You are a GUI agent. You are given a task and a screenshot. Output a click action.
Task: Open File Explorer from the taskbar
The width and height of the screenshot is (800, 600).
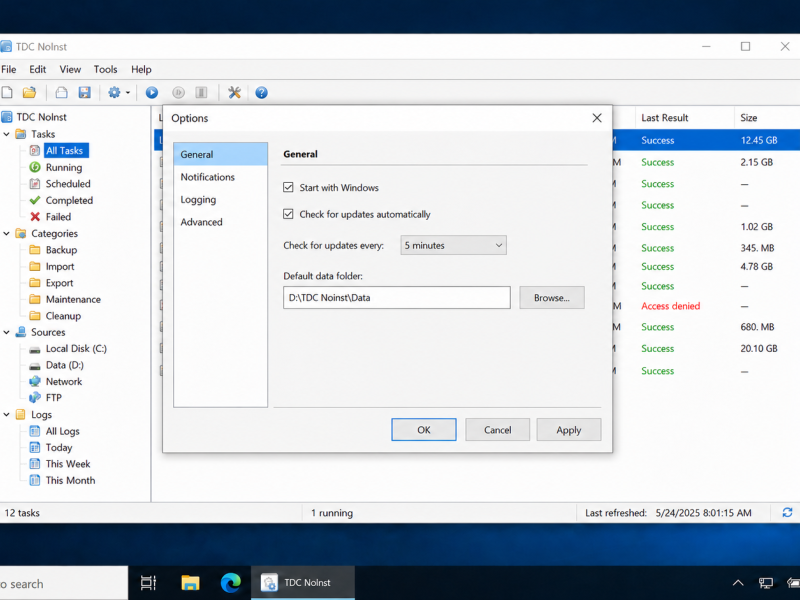(190, 583)
